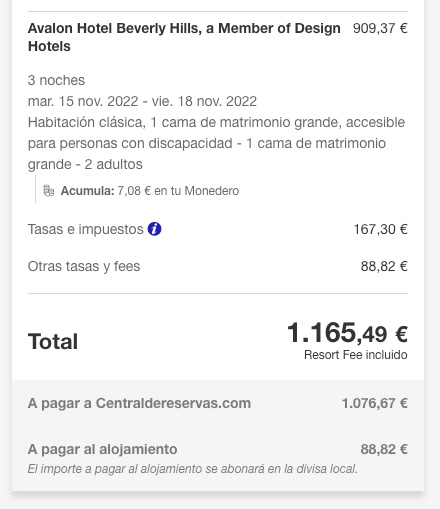The image size is (440, 509).
Task: Click the italic note about divisa local
Action: point(193,469)
